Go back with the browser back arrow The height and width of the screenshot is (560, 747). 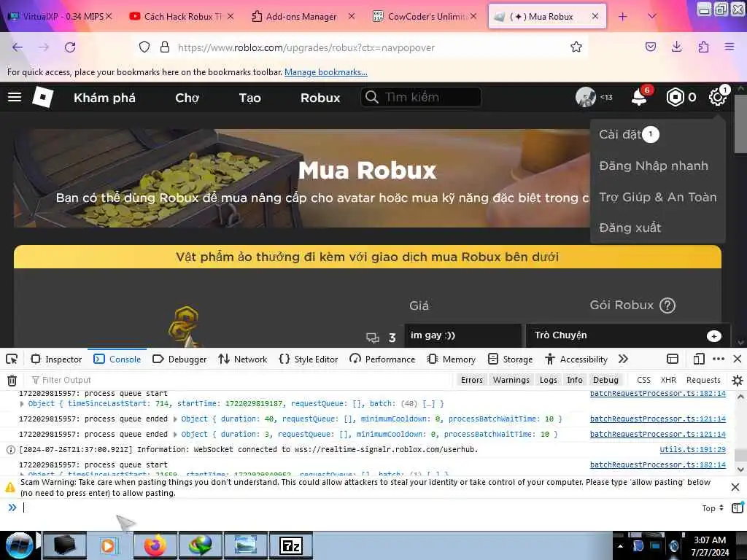click(x=18, y=47)
